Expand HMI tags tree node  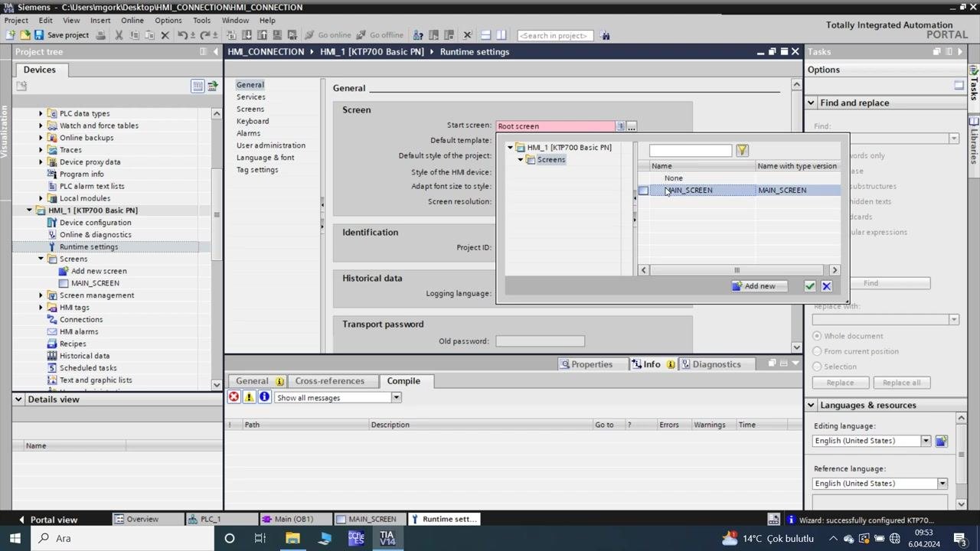tap(41, 308)
